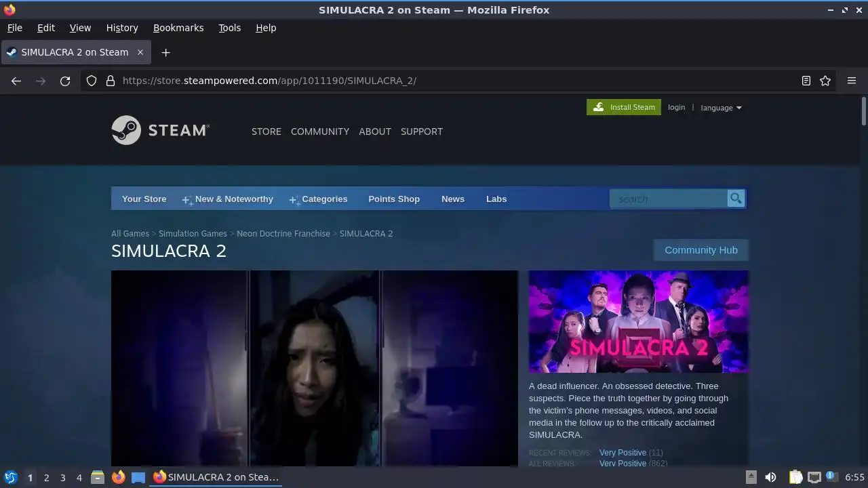Open the volume speaker icon in system tray
The width and height of the screenshot is (868, 488).
click(x=770, y=477)
